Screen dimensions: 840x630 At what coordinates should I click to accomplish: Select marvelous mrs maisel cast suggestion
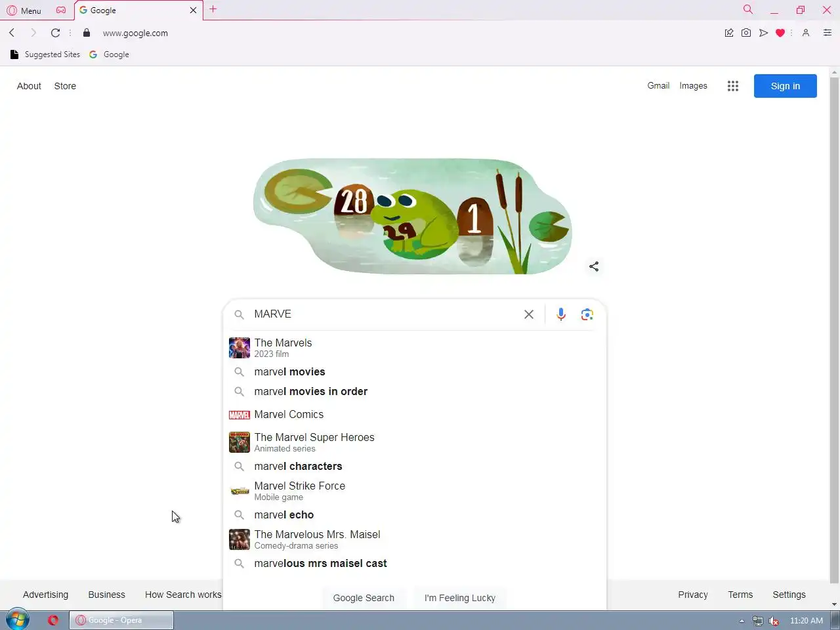415,563
